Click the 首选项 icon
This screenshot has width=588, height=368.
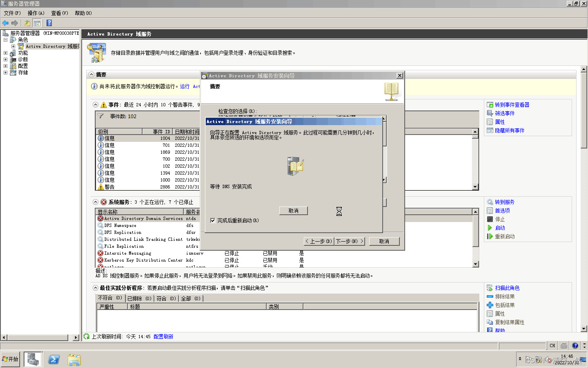(490, 211)
